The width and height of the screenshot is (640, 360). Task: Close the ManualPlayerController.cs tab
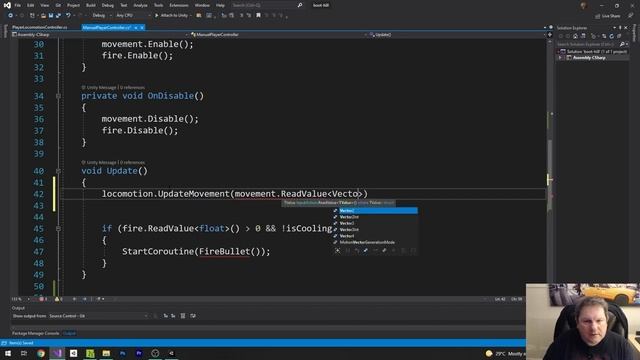(x=142, y=27)
